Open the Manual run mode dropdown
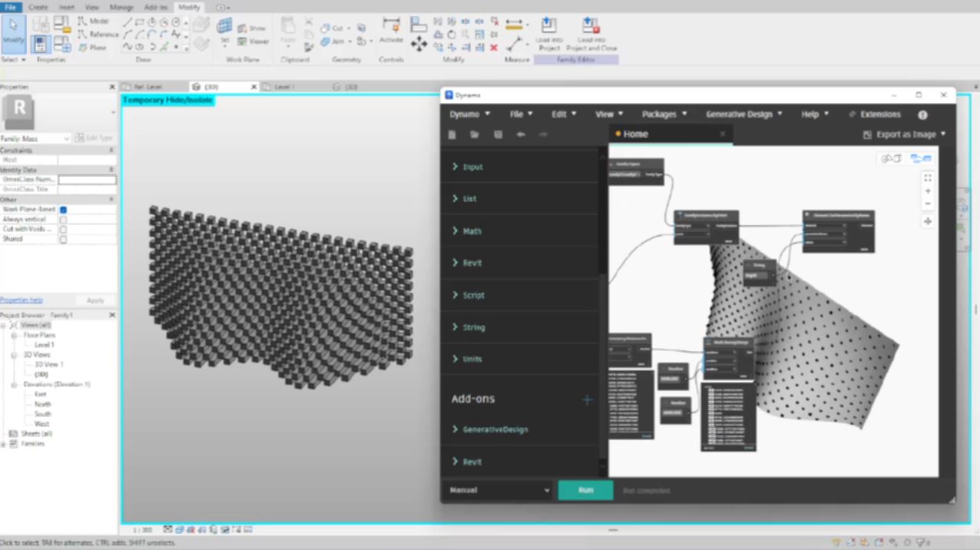 point(497,490)
